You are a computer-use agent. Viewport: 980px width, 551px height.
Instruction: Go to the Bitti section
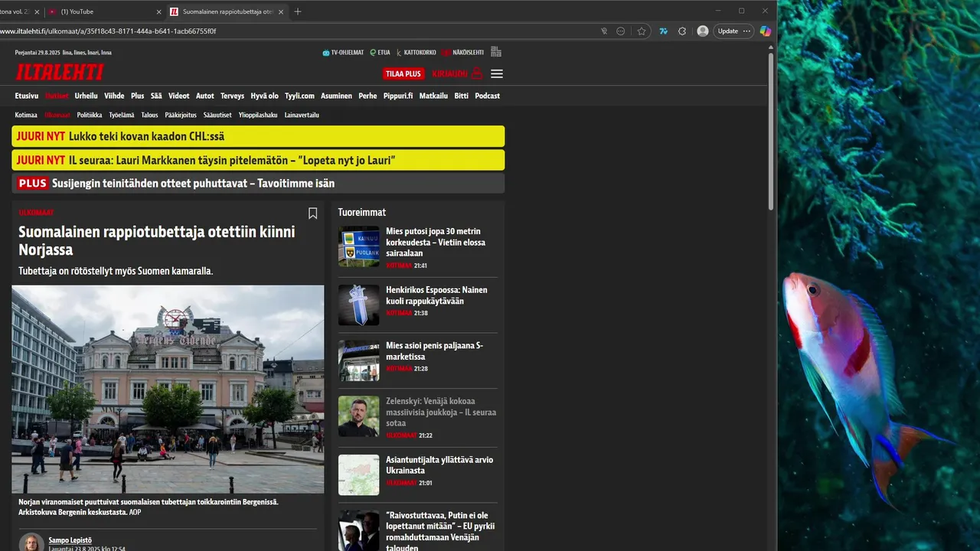tap(461, 96)
